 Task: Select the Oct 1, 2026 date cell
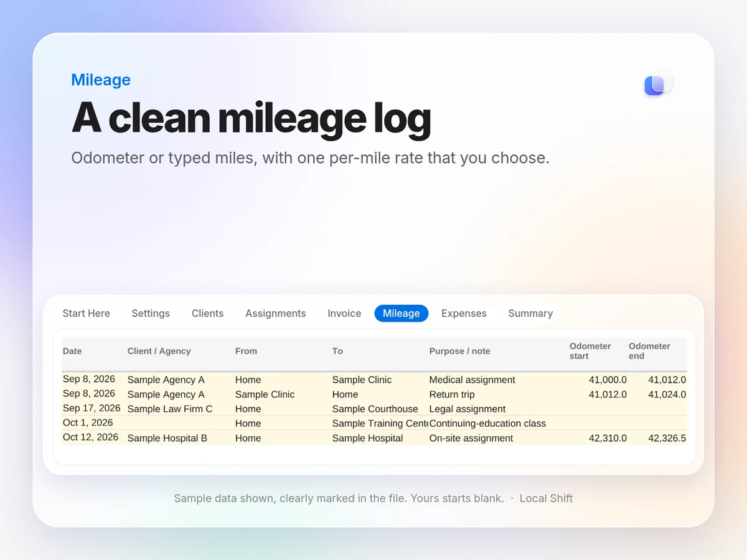[x=88, y=422]
